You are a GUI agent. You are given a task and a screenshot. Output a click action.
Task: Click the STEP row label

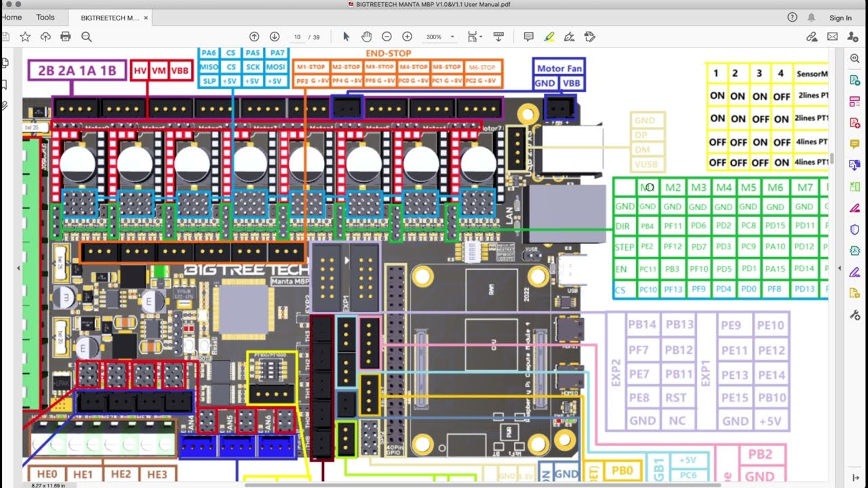pyautogui.click(x=625, y=247)
